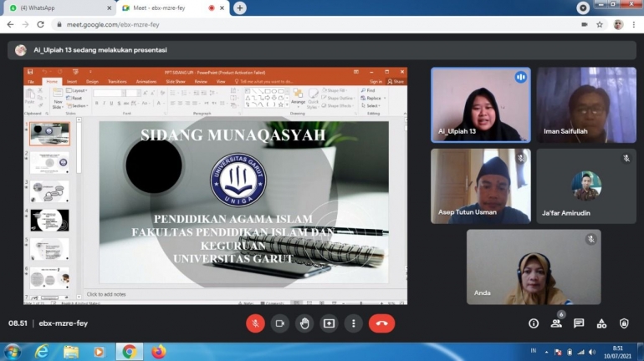The height and width of the screenshot is (361, 644).
Task: Click the Chrome media control icon near window buttons
Action: tap(583, 8)
